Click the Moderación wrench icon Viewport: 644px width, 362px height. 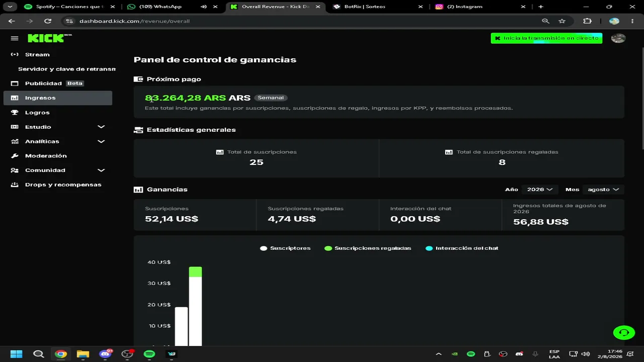15,156
